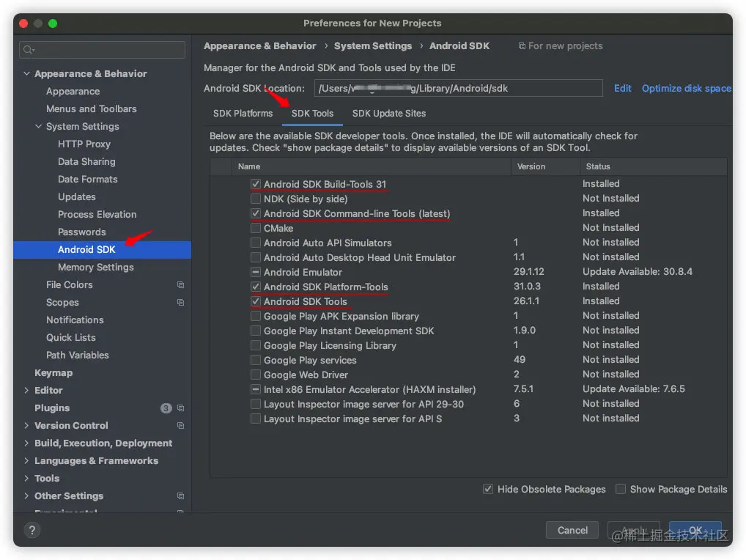Click project-level icon next to File Colors
This screenshot has height=560, width=746.
click(180, 284)
